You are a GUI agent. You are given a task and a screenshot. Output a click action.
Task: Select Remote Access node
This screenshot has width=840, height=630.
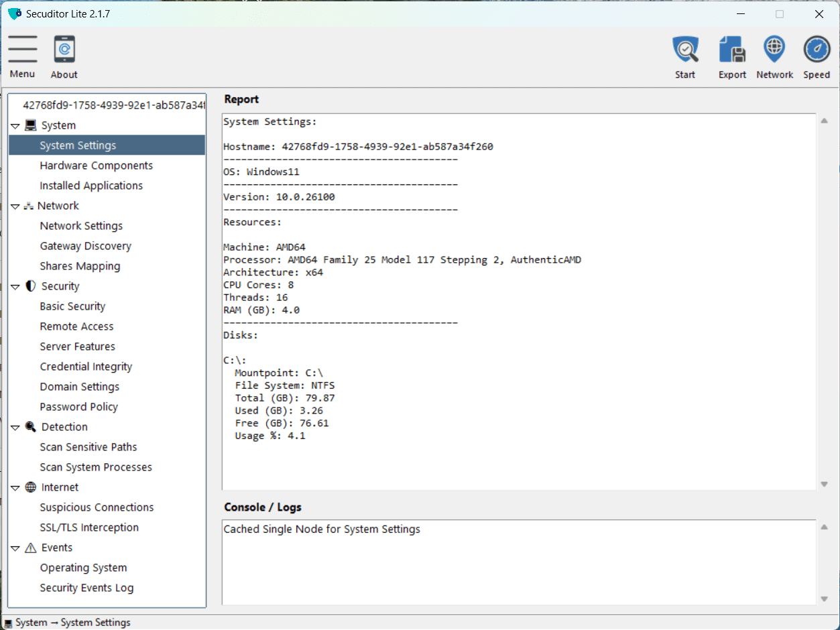(76, 326)
